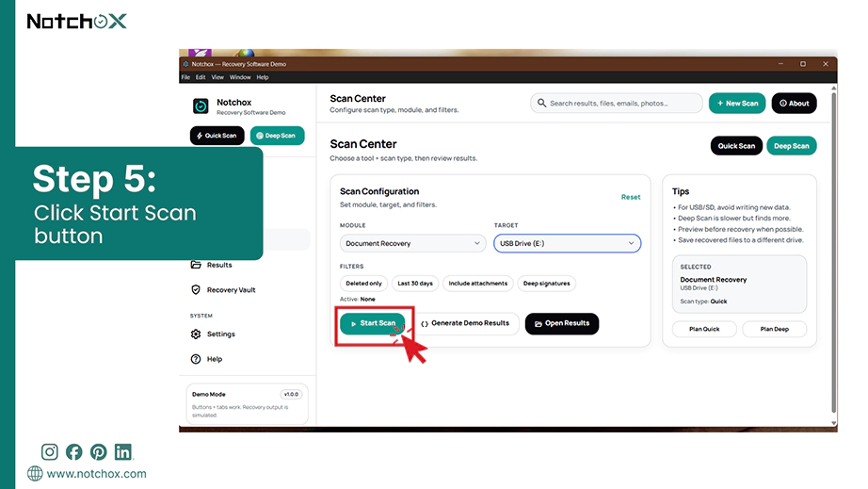This screenshot has width=868, height=489.
Task: Open the File menu
Action: tap(185, 77)
